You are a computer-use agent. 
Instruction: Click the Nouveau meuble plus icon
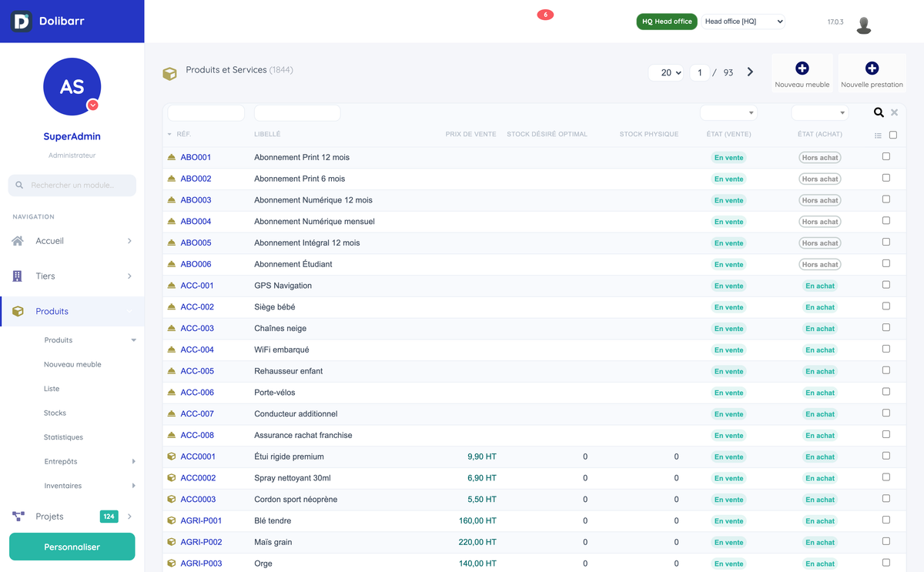click(802, 69)
